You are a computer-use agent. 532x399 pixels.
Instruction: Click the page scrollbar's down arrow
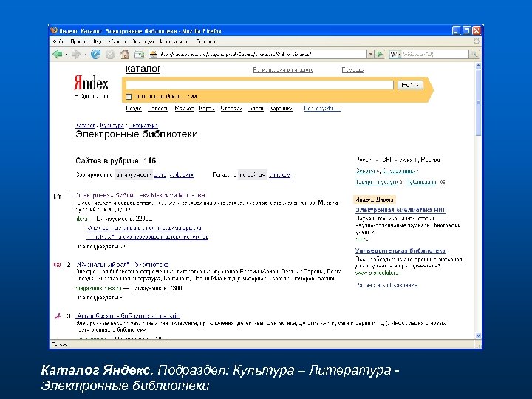pyautogui.click(x=478, y=335)
